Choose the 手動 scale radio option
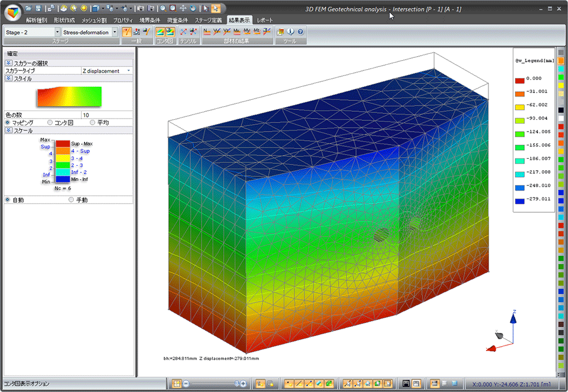The image size is (568, 392). pyautogui.click(x=71, y=200)
